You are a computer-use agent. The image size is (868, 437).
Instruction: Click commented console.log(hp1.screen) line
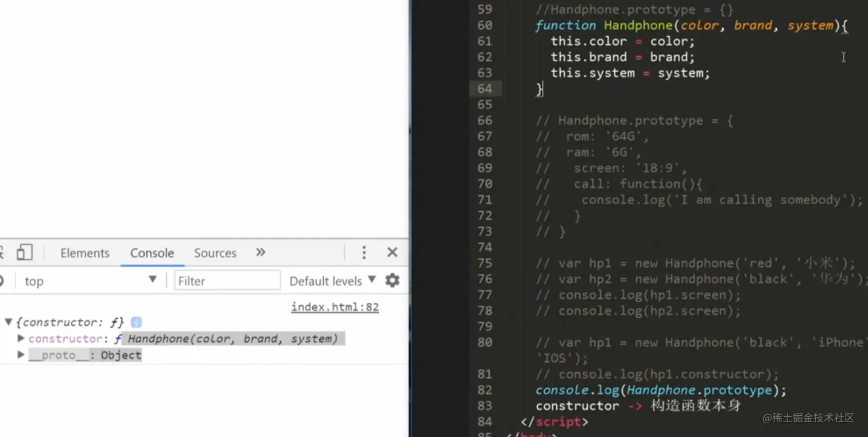(x=638, y=295)
